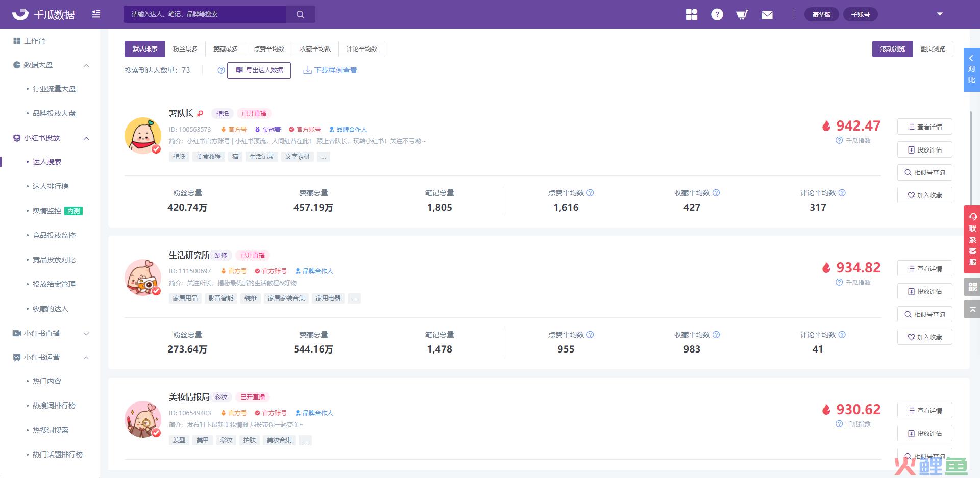Open 热门内容 in sidebar
Viewport: 980px width, 478px height.
[x=47, y=381]
